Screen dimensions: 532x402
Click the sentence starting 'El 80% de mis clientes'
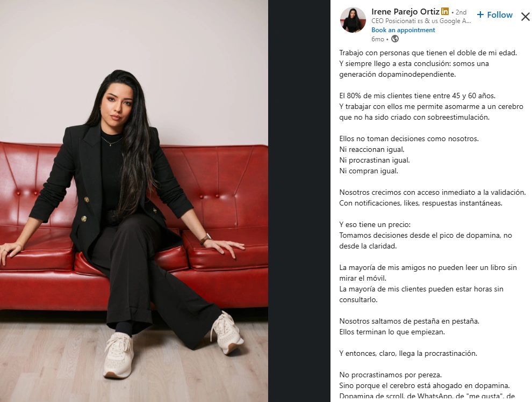[x=418, y=96]
